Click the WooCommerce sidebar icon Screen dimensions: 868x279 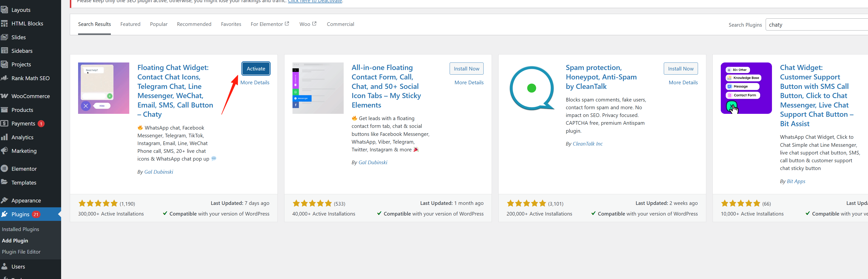point(4,96)
